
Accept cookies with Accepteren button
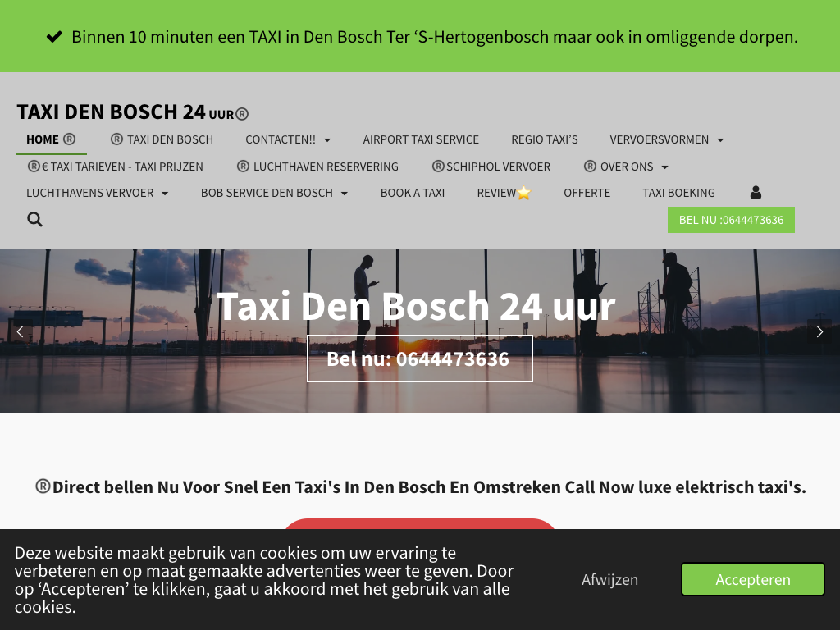pos(753,579)
